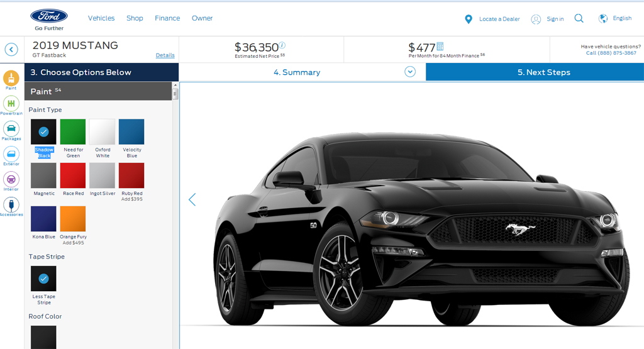Screen dimensions: 644x349
Task: Open the Vehicles menu
Action: pyautogui.click(x=101, y=18)
